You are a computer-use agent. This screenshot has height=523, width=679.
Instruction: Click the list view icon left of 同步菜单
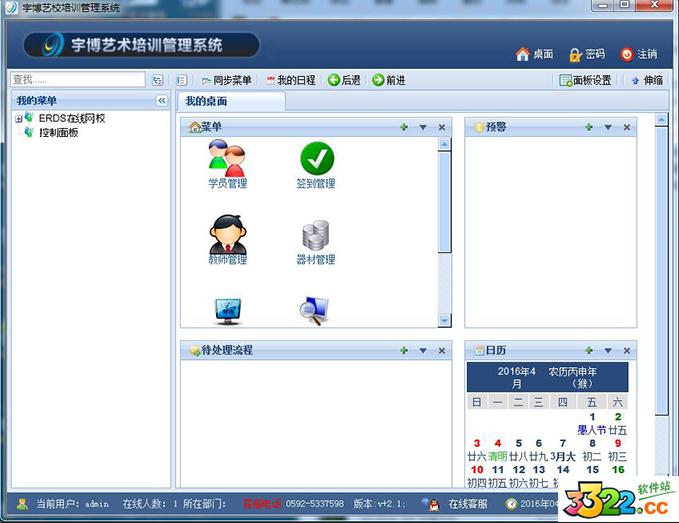[x=182, y=80]
